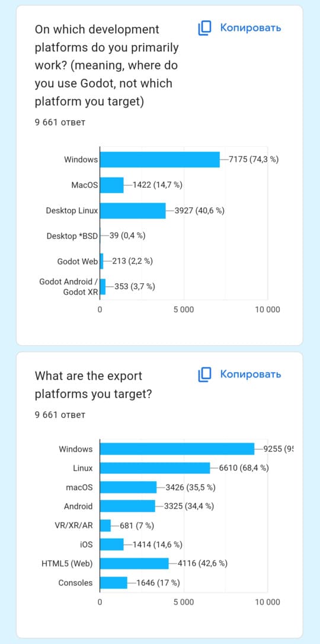Click 'Копировать' link in export platforms card
This screenshot has height=644, width=320.
[251, 374]
